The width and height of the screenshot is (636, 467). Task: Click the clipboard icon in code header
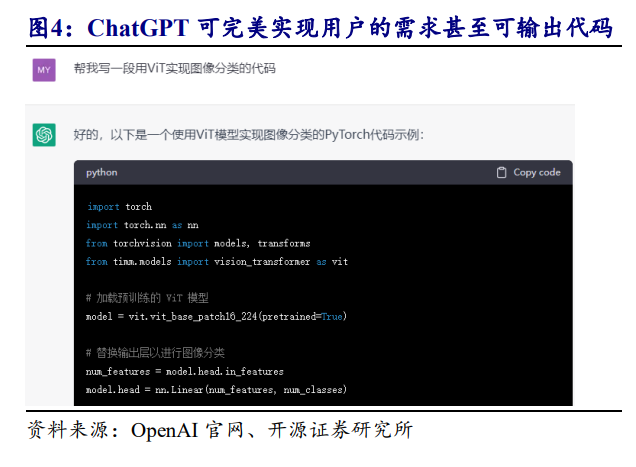pyautogui.click(x=501, y=172)
